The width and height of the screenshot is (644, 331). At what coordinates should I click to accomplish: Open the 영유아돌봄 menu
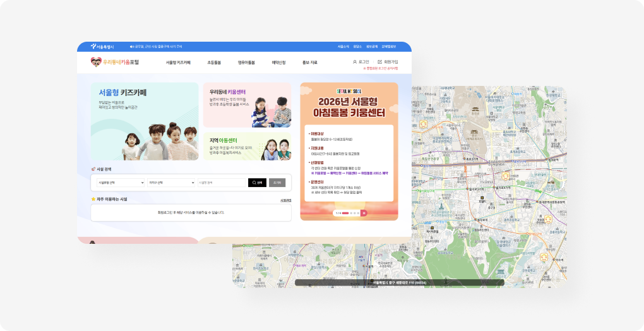(246, 63)
